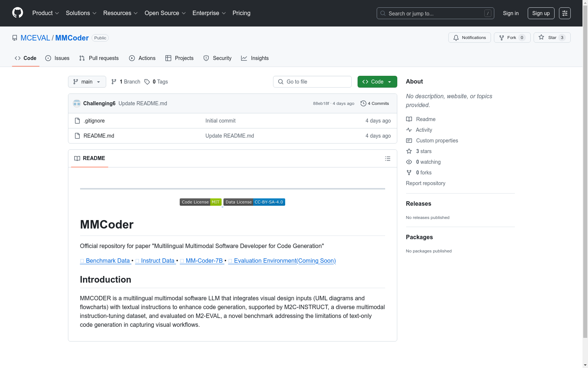Click the Custom properties note icon

409,141
